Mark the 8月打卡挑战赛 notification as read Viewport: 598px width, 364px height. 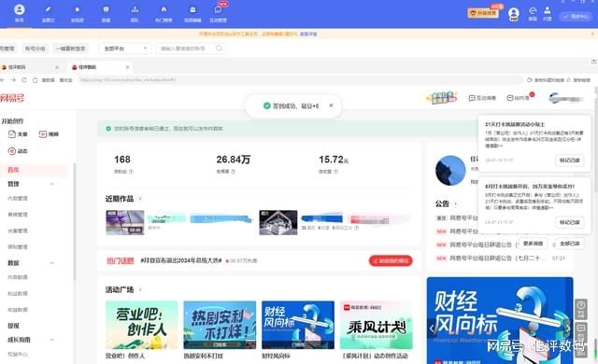point(569,222)
